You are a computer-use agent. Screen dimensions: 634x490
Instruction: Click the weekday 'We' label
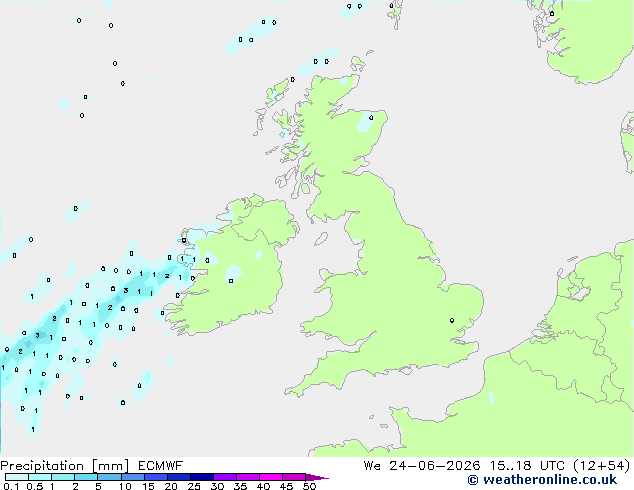(372, 466)
